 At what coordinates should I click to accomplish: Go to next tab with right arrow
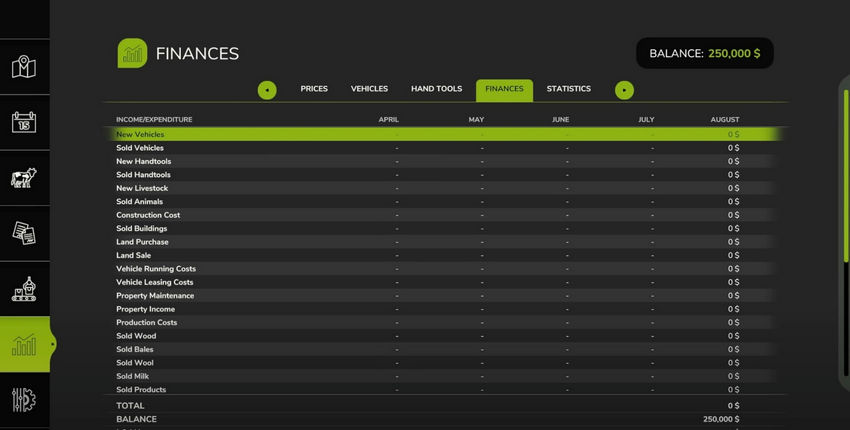[x=624, y=90]
